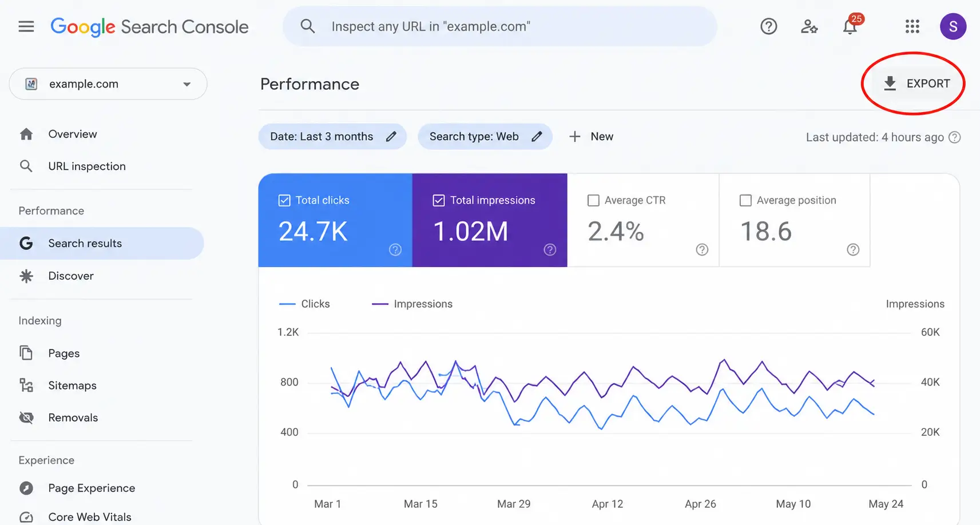Click the EXPORT button
980x525 pixels.
pyautogui.click(x=916, y=83)
